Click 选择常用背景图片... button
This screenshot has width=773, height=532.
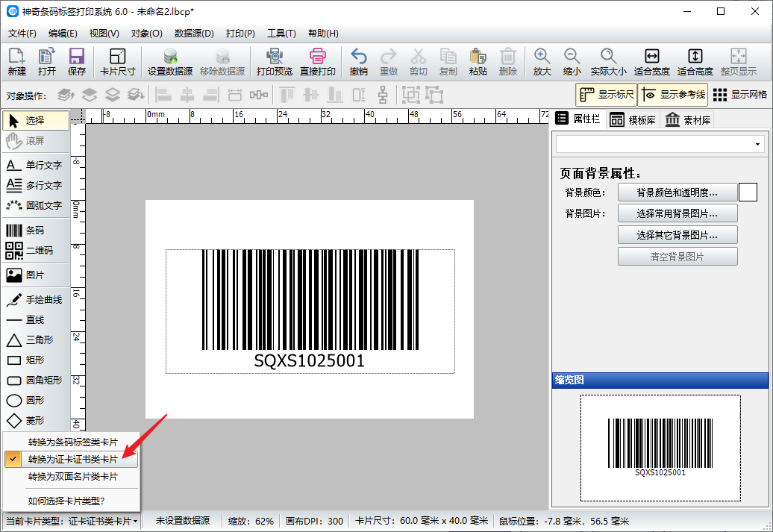point(677,213)
